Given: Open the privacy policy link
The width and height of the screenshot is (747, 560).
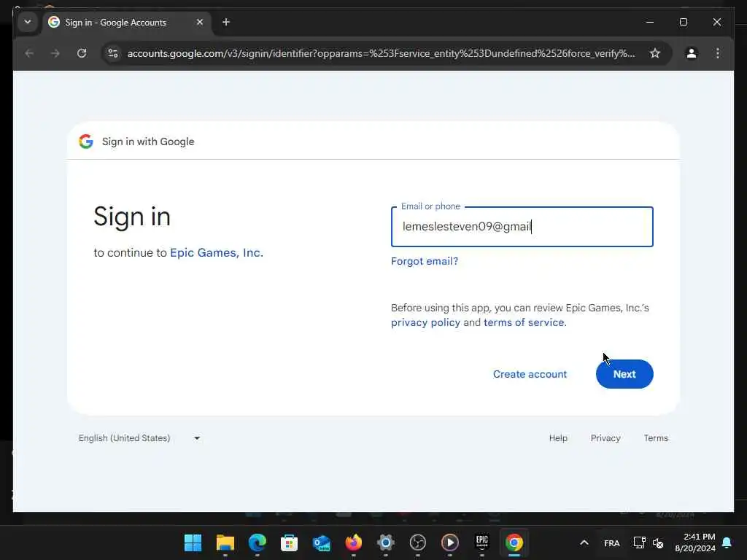Looking at the screenshot, I should (425, 322).
